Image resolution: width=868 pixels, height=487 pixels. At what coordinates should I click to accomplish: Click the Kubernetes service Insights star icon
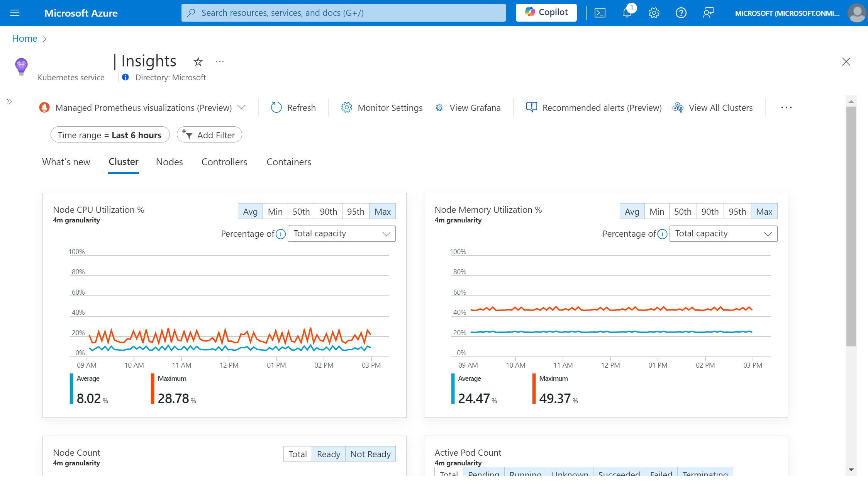click(198, 61)
